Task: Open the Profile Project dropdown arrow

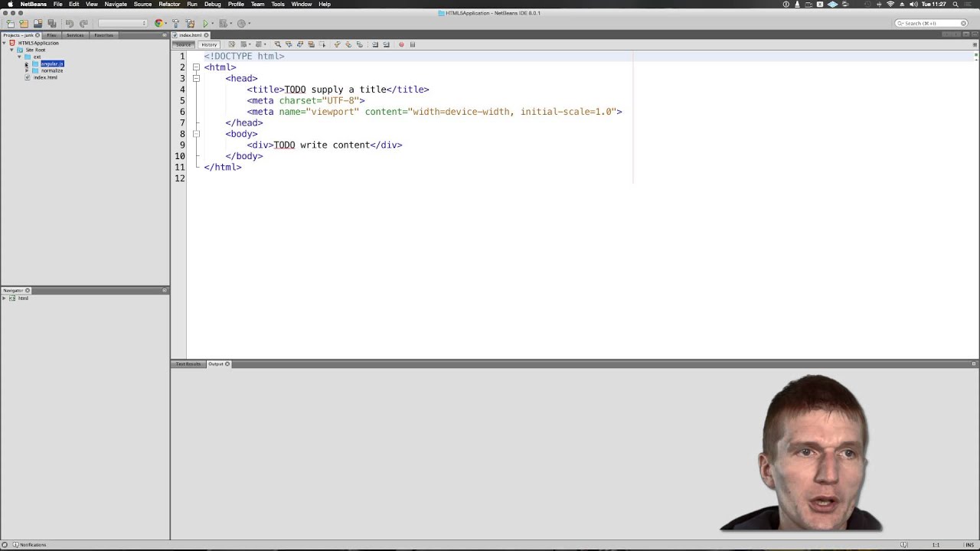Action: [250, 24]
